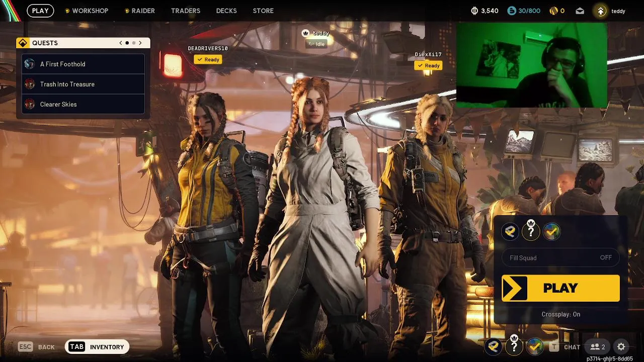Click the checkmark squad avatar in play panel
644x362 pixels.
click(x=551, y=231)
